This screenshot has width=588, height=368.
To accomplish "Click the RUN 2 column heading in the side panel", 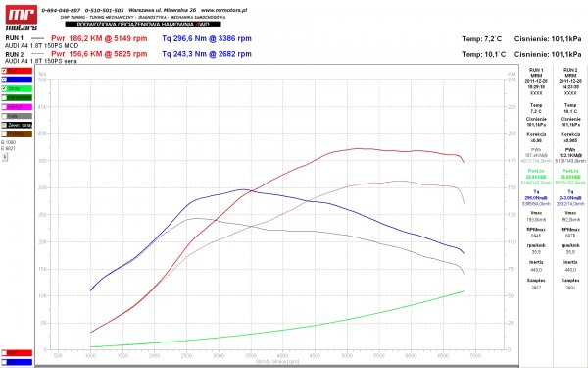I will pyautogui.click(x=570, y=70).
